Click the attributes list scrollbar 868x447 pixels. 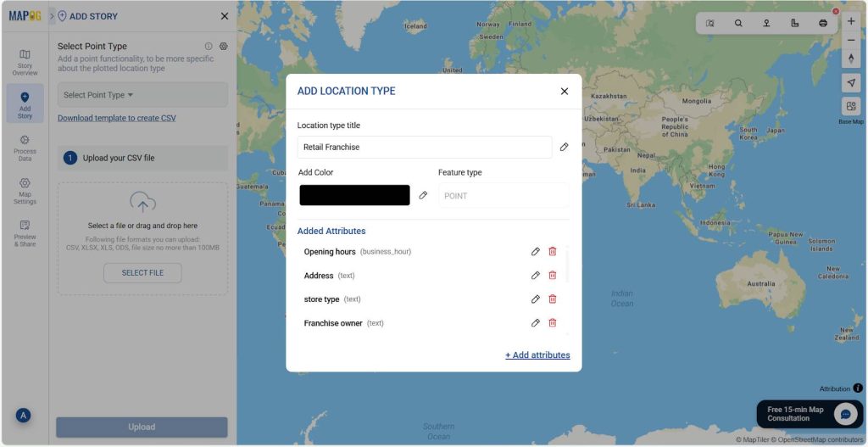point(566,265)
